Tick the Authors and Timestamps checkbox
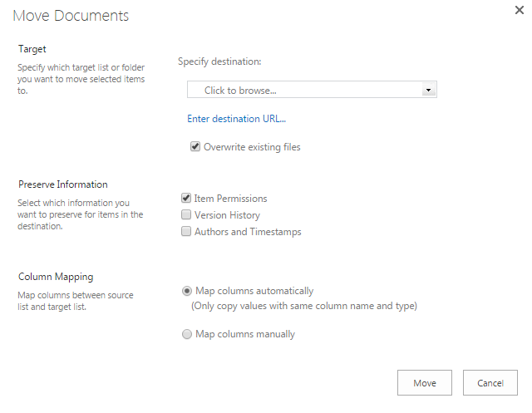The height and width of the screenshot is (413, 532). tap(186, 232)
